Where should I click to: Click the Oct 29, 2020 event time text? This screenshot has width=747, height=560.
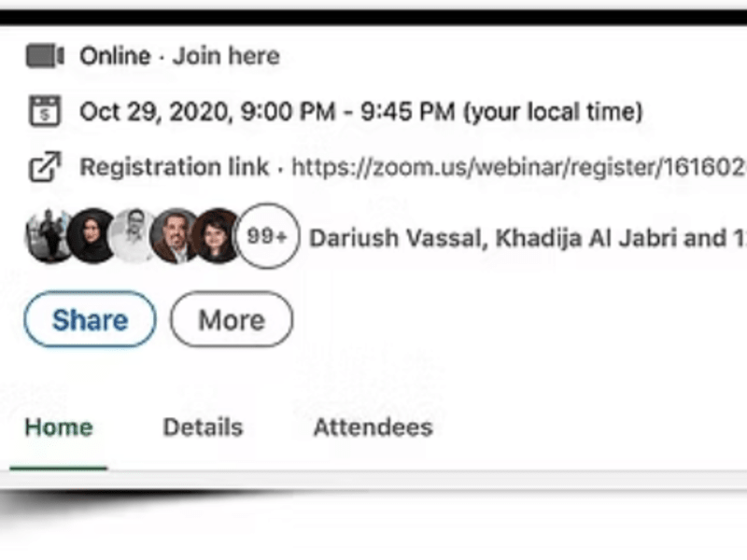361,112
